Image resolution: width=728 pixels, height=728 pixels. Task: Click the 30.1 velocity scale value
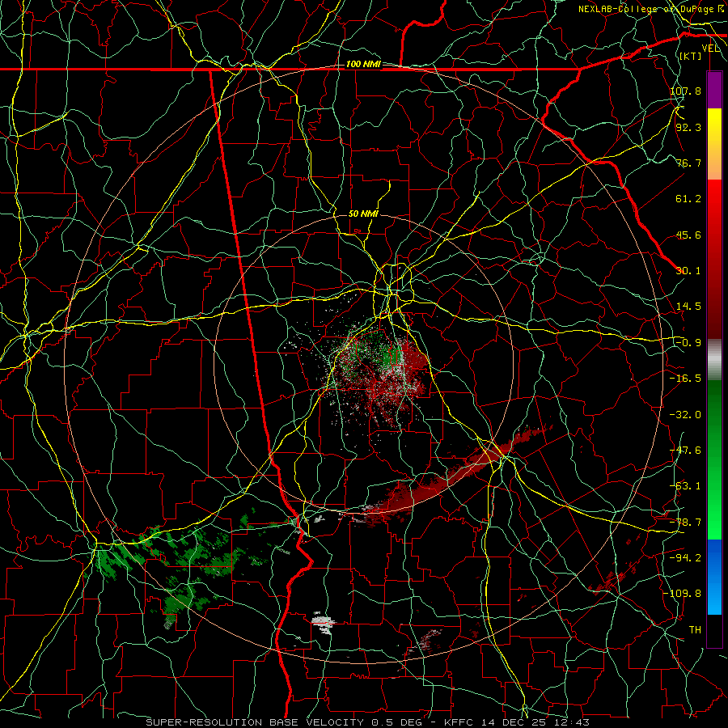pyautogui.click(x=688, y=271)
